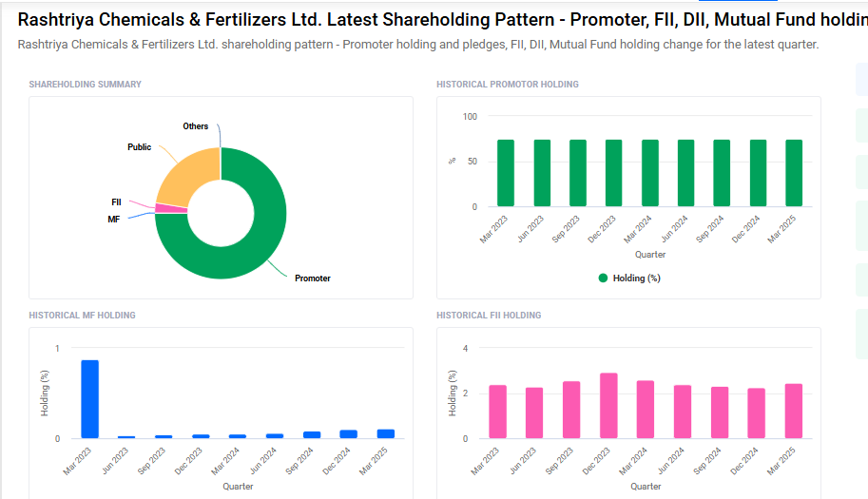The height and width of the screenshot is (499, 868).
Task: Click Jun 2023 bar in FII holding chart
Action: (x=534, y=413)
